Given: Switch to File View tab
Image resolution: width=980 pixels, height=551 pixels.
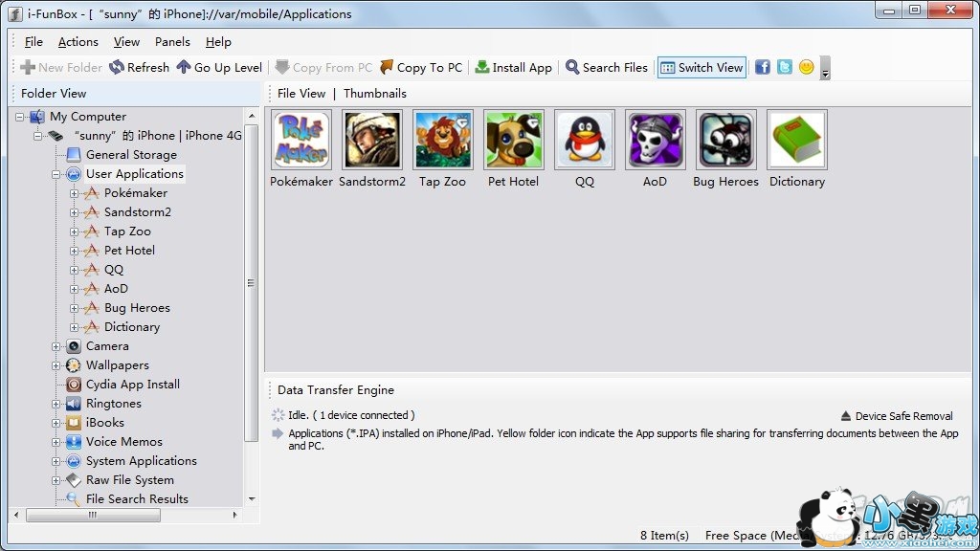Looking at the screenshot, I should 301,93.
